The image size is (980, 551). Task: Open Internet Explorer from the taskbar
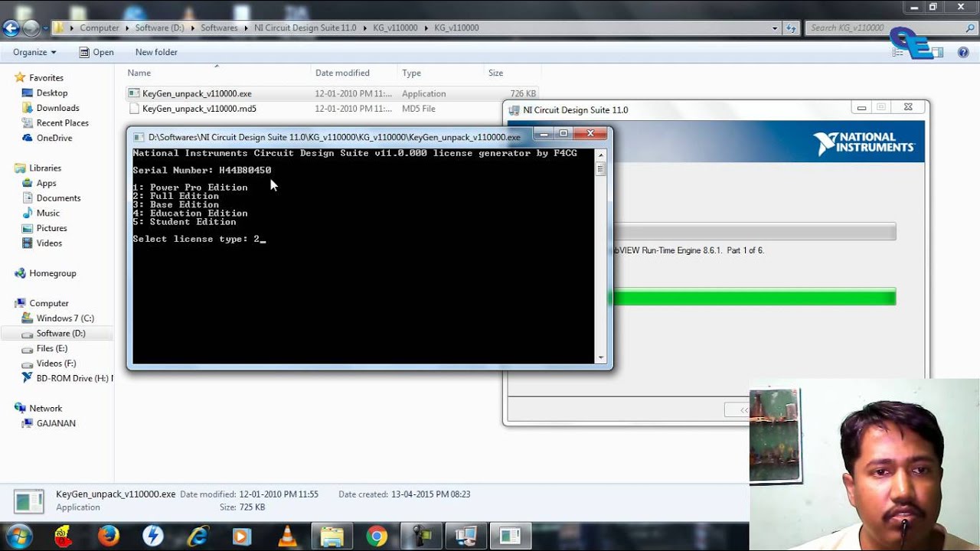[198, 536]
